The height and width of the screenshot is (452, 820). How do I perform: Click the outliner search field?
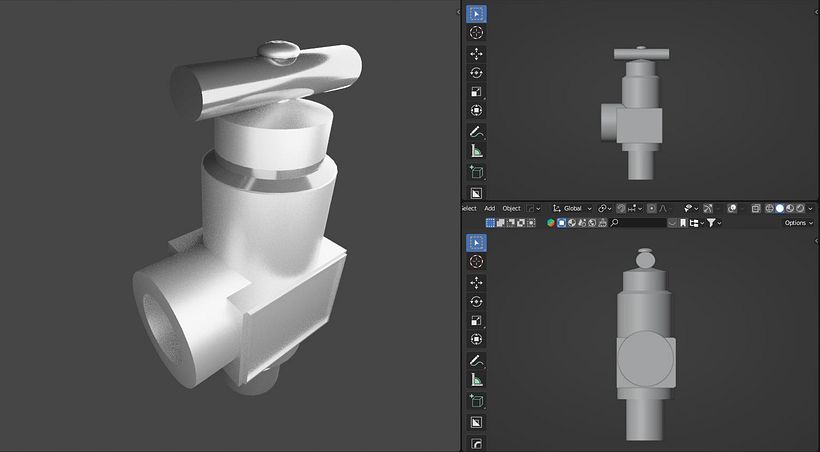coord(638,223)
